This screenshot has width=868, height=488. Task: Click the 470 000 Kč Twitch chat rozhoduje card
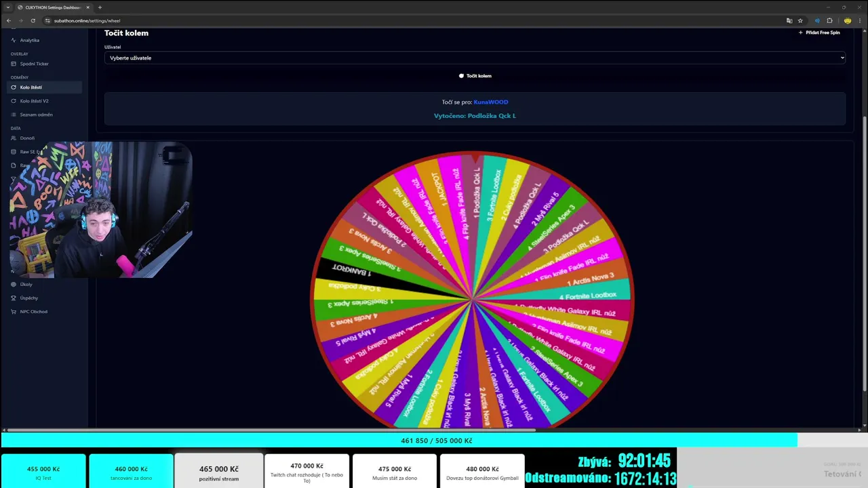(307, 472)
